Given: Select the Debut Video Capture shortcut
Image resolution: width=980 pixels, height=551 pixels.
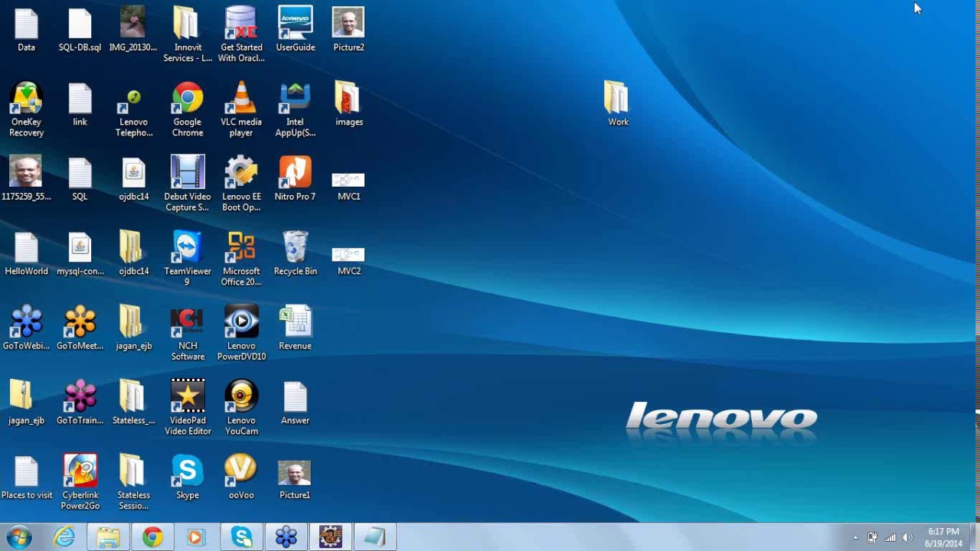Looking at the screenshot, I should point(187,184).
